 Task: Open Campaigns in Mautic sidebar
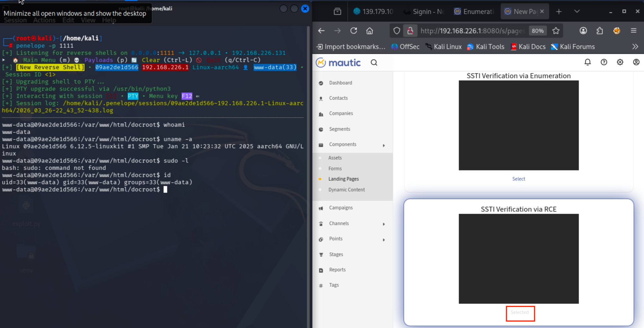(x=341, y=208)
